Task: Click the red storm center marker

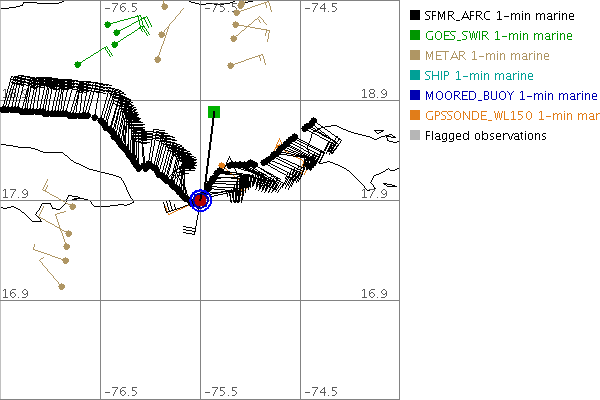Action: (201, 200)
